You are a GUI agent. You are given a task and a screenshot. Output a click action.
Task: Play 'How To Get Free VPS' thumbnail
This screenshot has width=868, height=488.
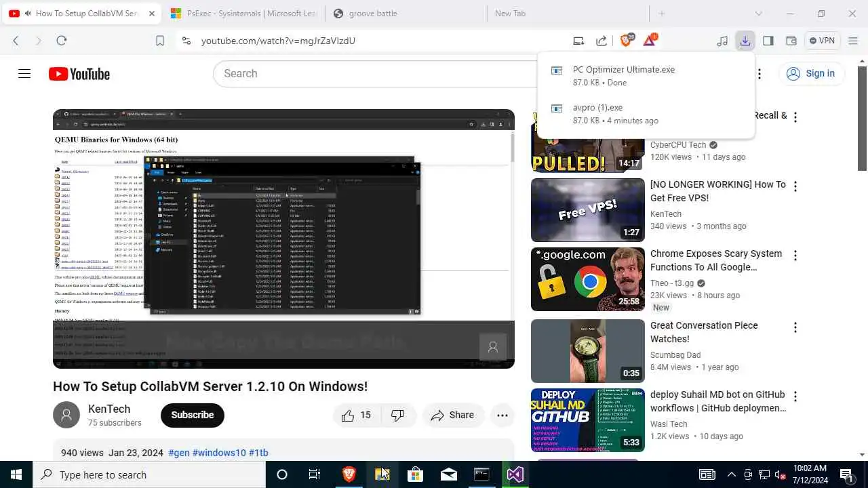point(588,210)
